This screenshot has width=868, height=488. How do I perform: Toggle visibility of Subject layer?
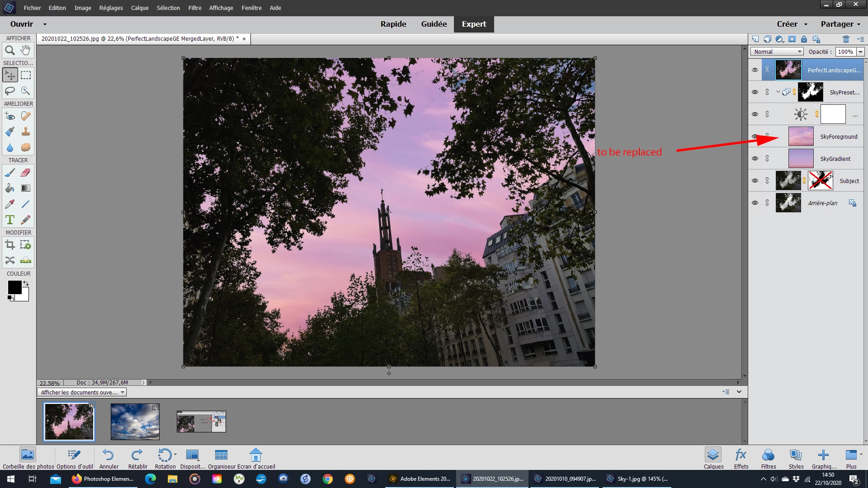(755, 181)
